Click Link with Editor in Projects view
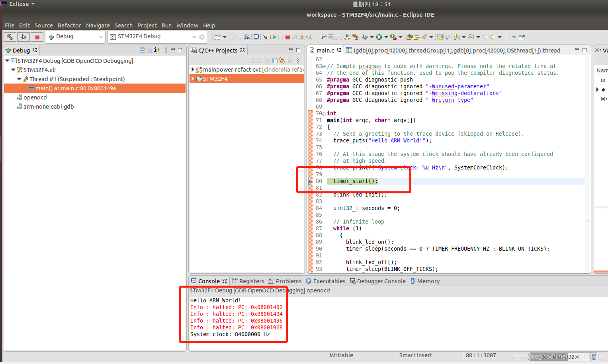Screen dimensions: 608x364 click(x=282, y=60)
